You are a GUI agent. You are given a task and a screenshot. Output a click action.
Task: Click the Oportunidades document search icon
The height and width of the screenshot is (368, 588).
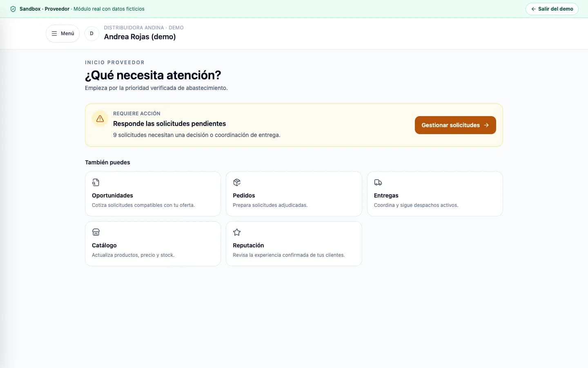[96, 182]
